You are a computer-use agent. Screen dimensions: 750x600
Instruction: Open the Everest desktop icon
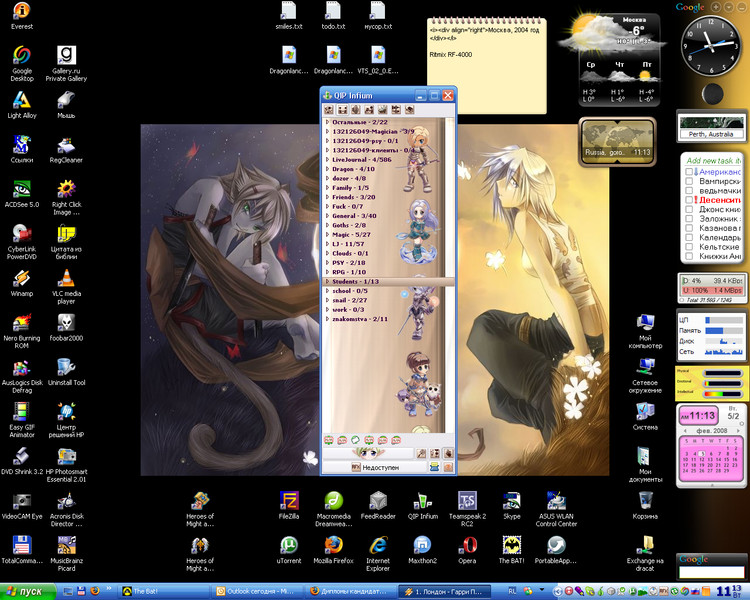(22, 15)
